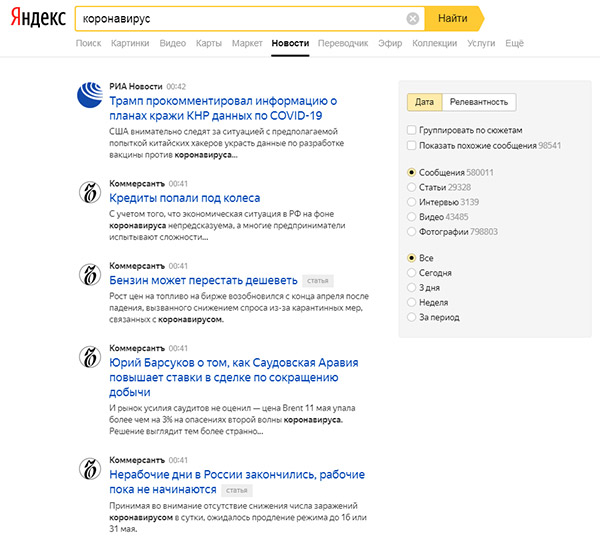The height and width of the screenshot is (546, 600).
Task: Select the Статьи radio button
Action: [411, 187]
